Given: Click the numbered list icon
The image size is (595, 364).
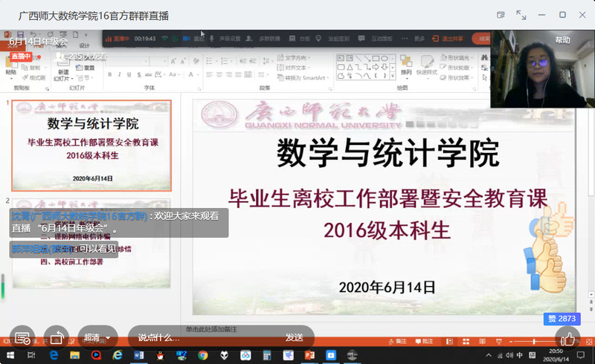Looking at the screenshot, I should tap(225, 61).
